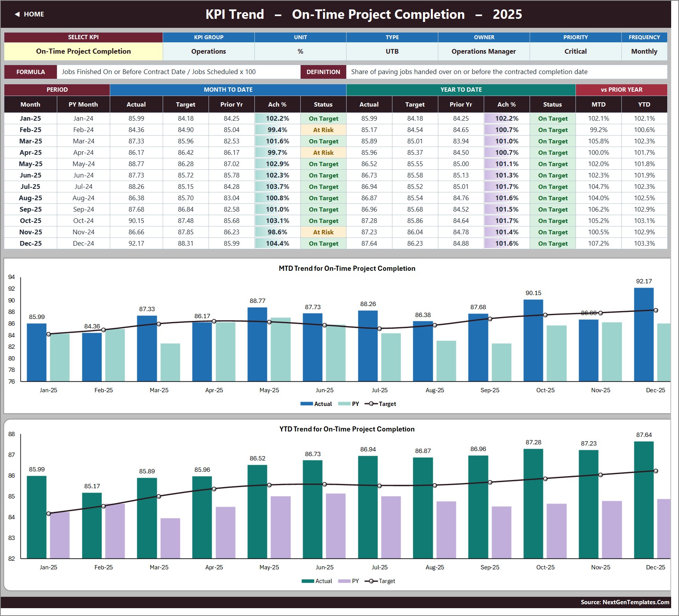The height and width of the screenshot is (616, 679).
Task: Click Nov-25 MTD At Risk status
Action: [323, 232]
